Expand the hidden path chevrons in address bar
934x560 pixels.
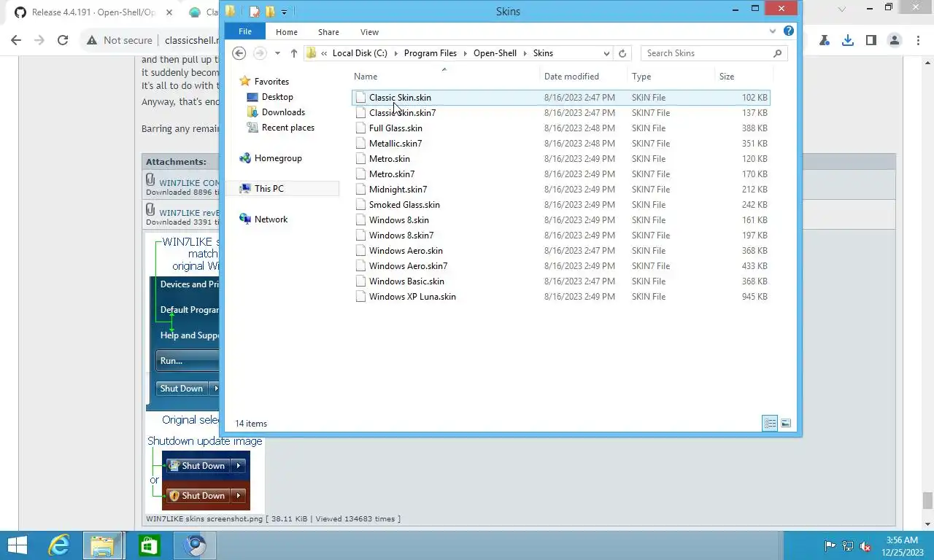click(324, 53)
